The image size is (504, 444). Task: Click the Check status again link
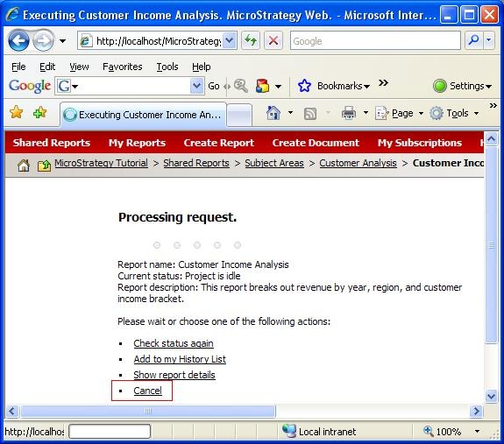174,343
